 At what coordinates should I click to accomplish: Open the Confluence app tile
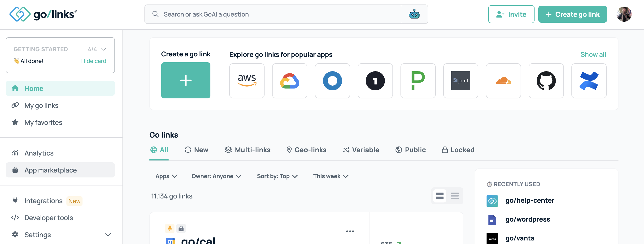(589, 80)
